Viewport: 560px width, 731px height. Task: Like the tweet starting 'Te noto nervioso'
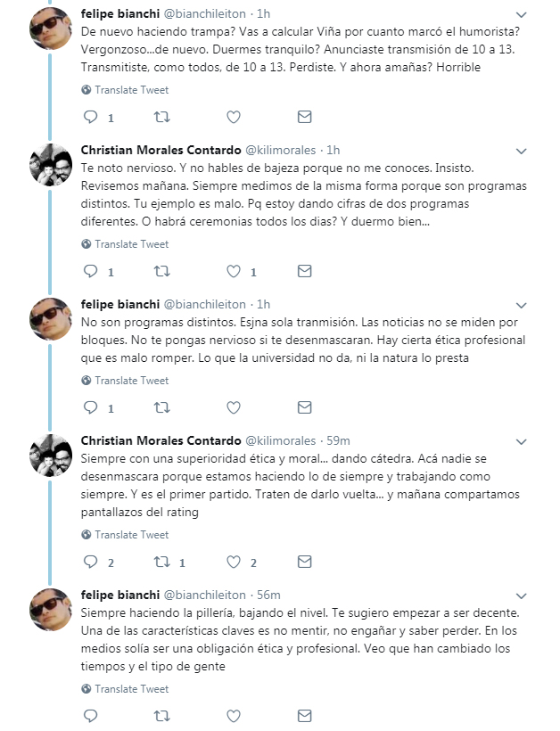234,272
